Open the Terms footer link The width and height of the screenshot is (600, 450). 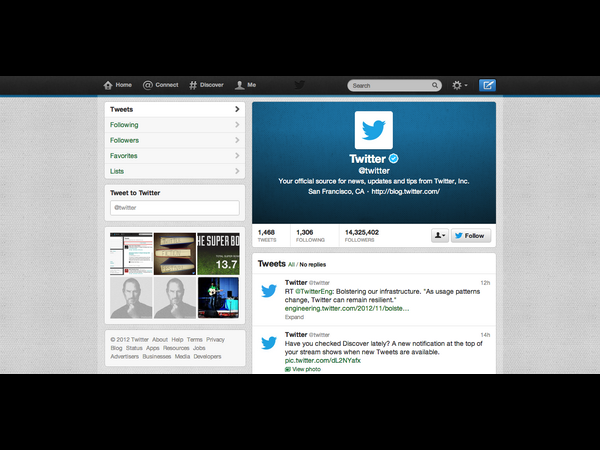195,340
